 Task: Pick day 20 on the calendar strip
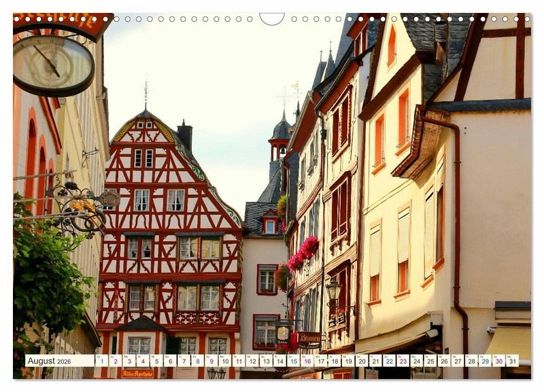point(361,361)
